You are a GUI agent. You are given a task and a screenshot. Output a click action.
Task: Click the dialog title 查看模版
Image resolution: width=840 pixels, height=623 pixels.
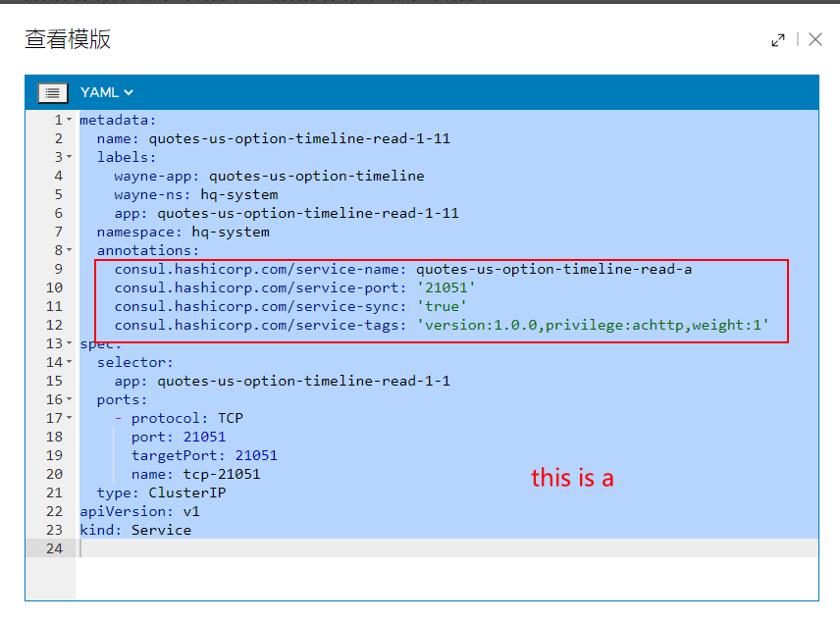click(66, 39)
